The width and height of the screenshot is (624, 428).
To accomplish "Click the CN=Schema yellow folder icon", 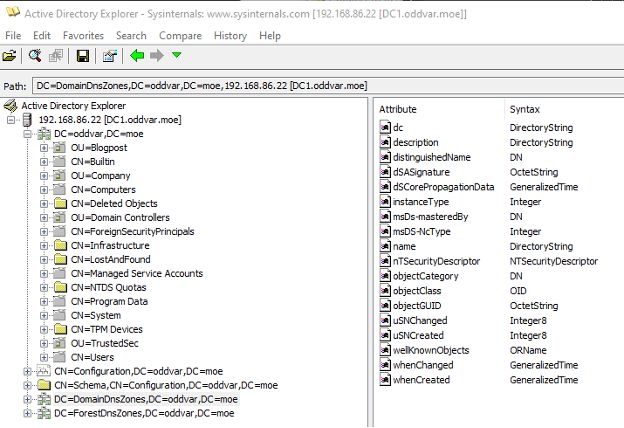I will click(x=44, y=385).
